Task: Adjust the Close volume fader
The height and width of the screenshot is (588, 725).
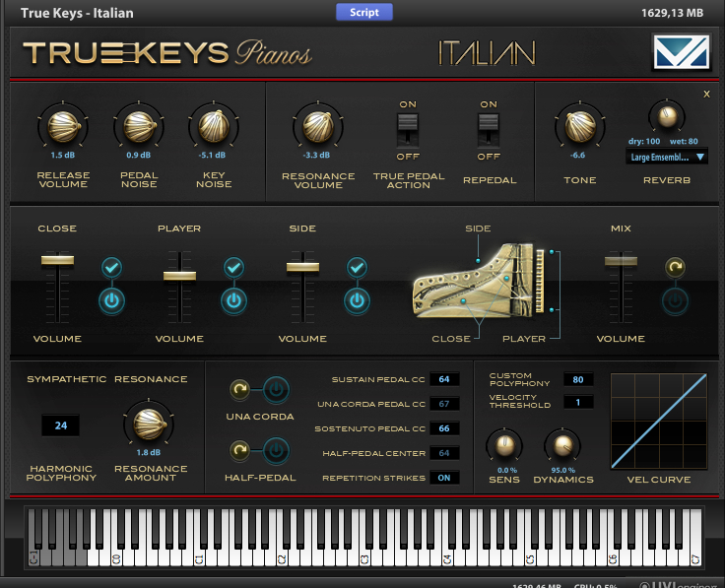Action: tap(57, 260)
